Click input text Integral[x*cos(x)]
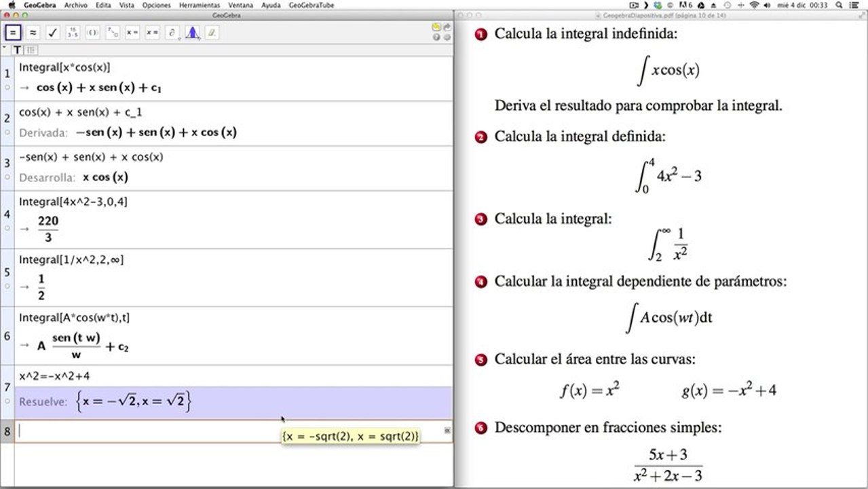This screenshot has width=868, height=489. click(x=64, y=67)
